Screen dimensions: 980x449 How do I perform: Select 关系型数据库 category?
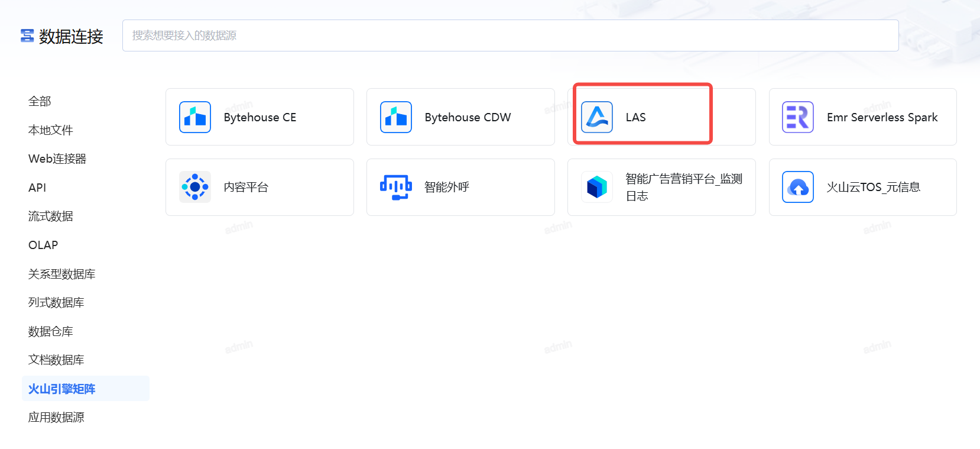62,274
